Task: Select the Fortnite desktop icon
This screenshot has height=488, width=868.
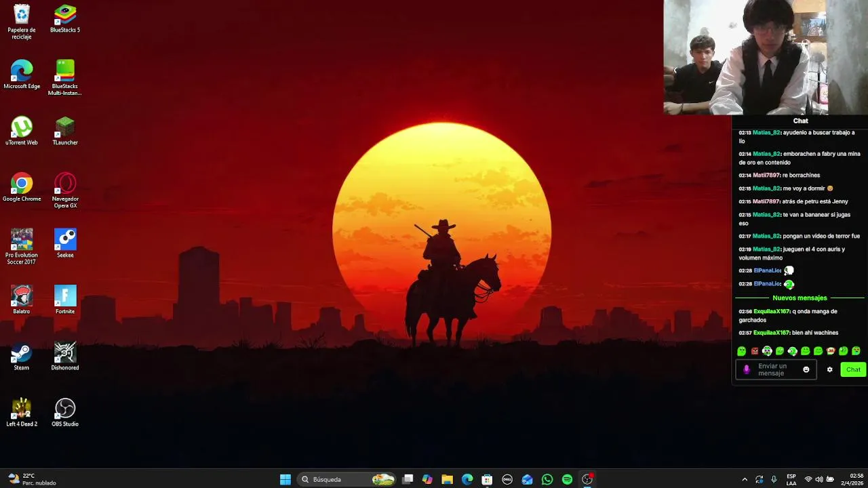Action: [x=65, y=300]
